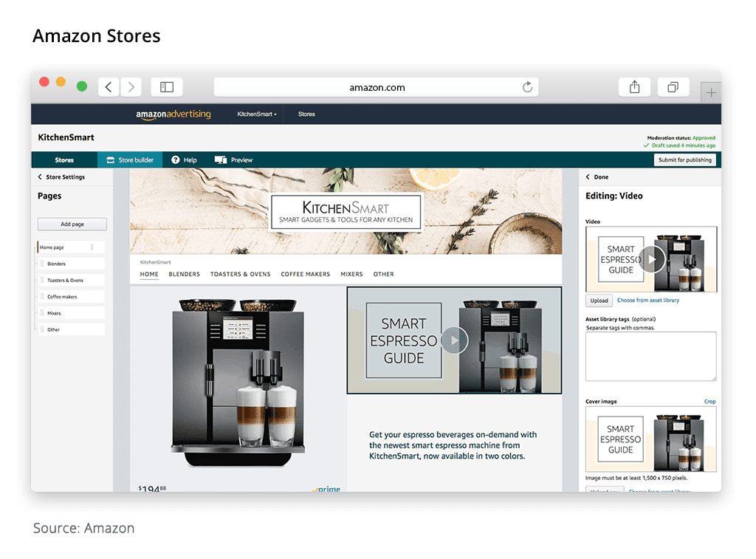The width and height of the screenshot is (756, 559).
Task: Open Stores in top navigation
Action: (x=306, y=114)
